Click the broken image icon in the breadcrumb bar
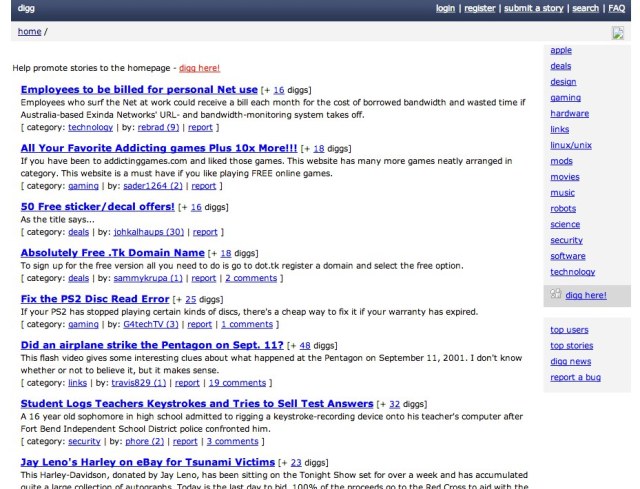Viewport: 640px width, 489px height. pos(618,32)
